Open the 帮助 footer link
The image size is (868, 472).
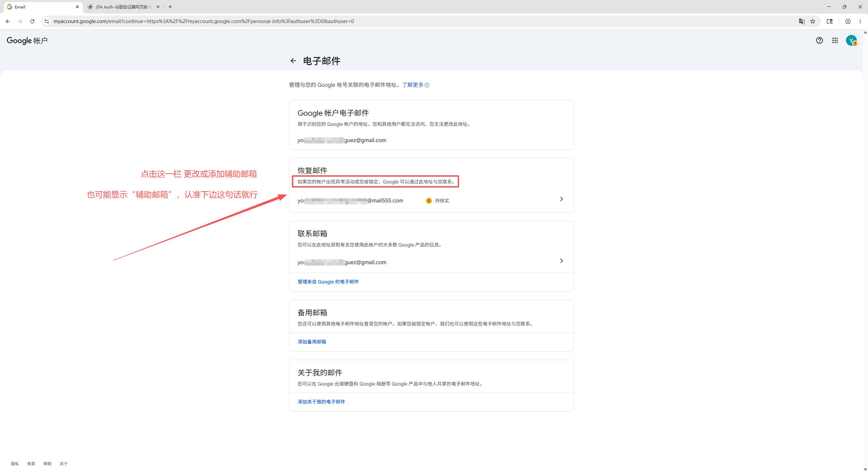47,464
